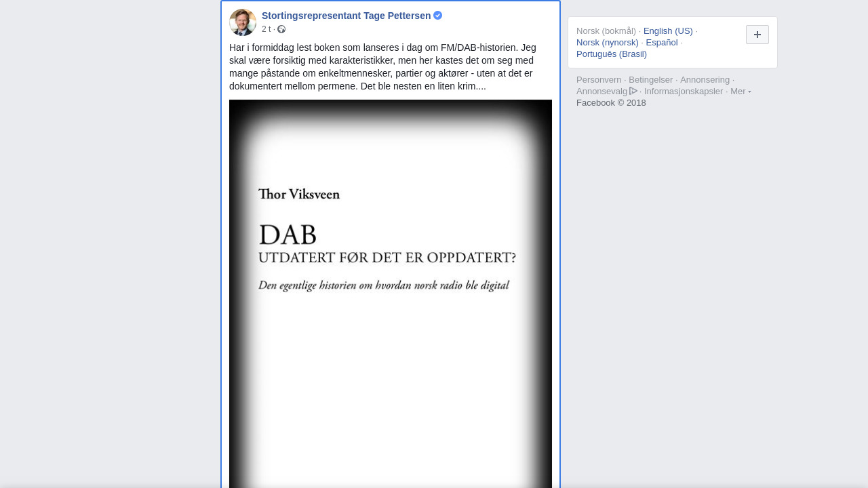Click the AdChoices triangle icon
Viewport: 868px width, 488px height.
point(633,91)
